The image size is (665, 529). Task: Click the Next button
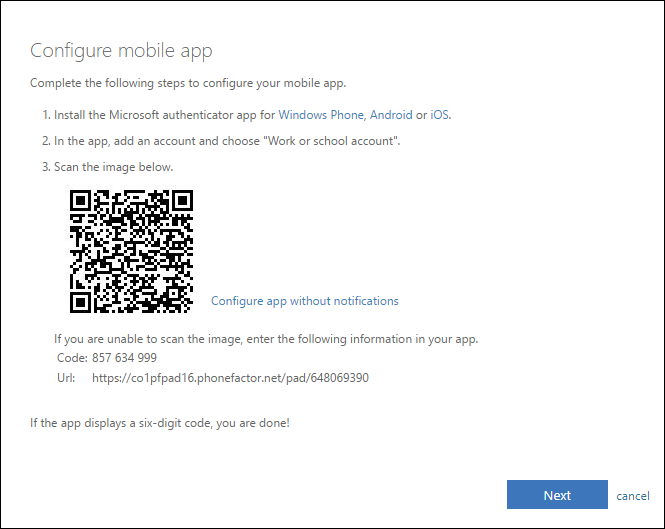click(557, 495)
